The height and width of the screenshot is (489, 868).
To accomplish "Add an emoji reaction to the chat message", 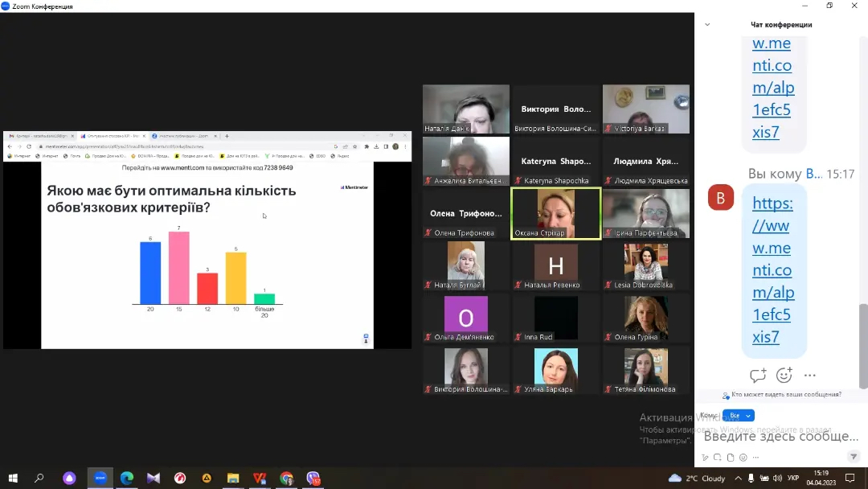I will pyautogui.click(x=784, y=376).
